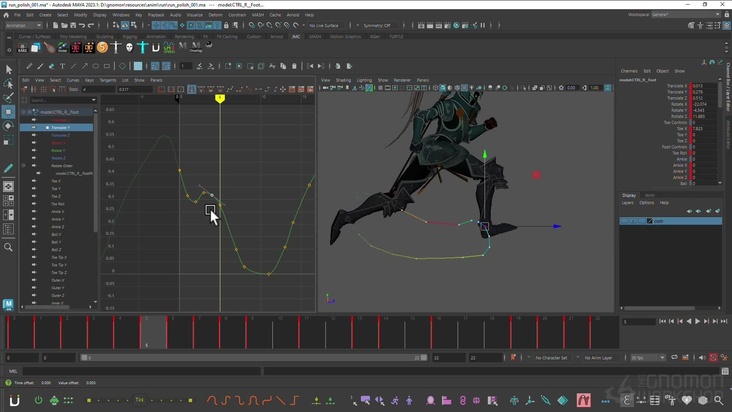Screen dimensions: 732x412
Task: Open the Symmetry Off dropdown
Action: pos(376,25)
